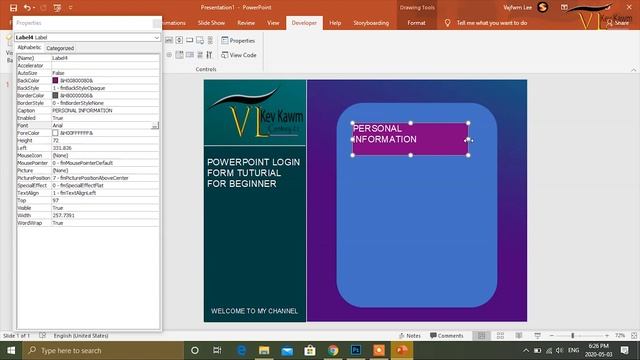
Task: Open Photoshop from the taskbar
Action: click(x=356, y=350)
